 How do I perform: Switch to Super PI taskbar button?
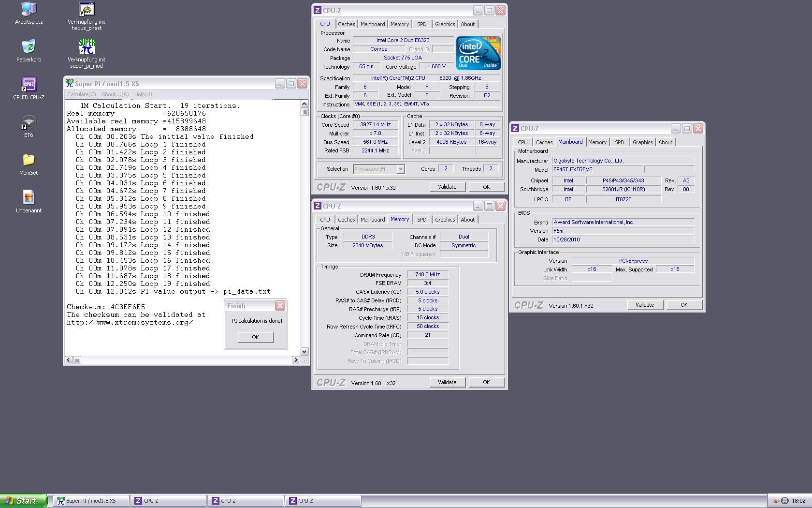coord(91,501)
